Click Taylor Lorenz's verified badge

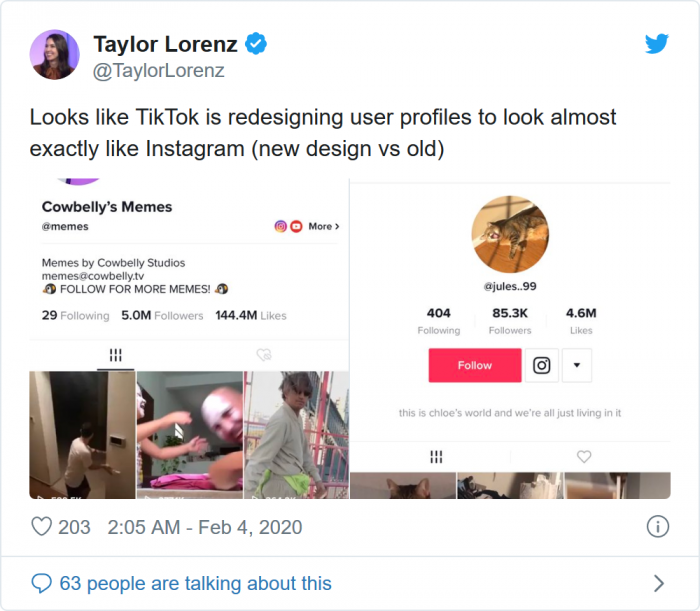tap(257, 44)
